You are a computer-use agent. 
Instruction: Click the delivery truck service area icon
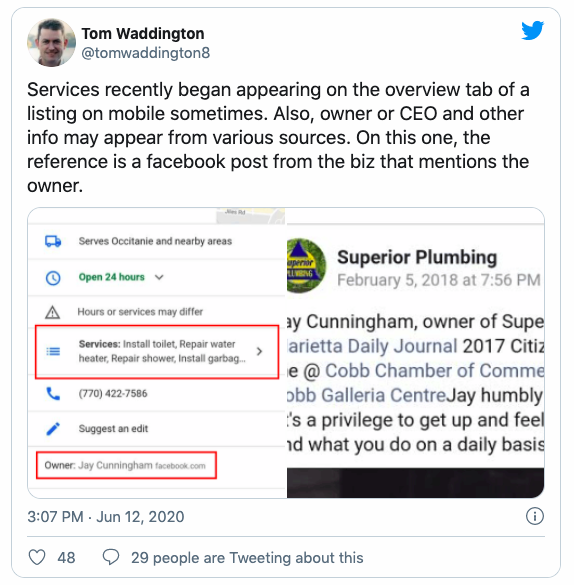coord(53,241)
